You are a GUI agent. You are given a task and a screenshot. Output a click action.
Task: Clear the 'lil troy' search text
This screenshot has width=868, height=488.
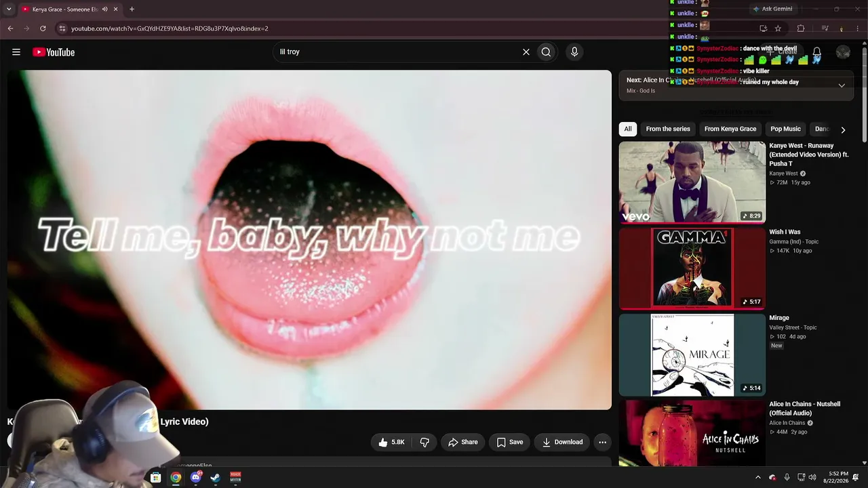[x=526, y=52]
